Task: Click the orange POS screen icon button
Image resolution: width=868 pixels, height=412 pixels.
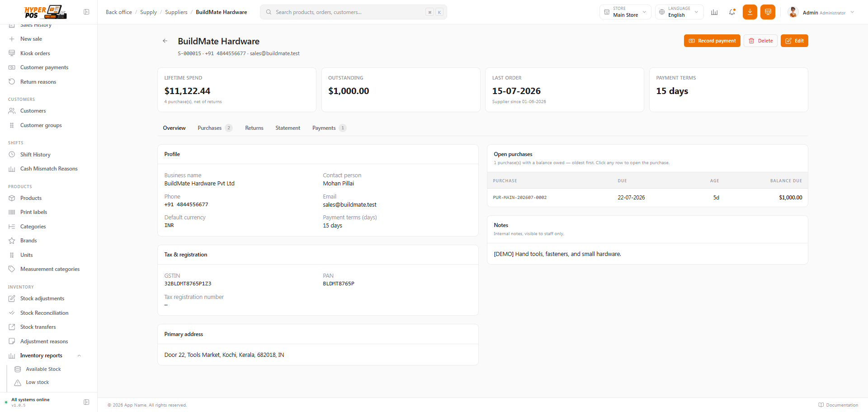Action: tap(768, 12)
